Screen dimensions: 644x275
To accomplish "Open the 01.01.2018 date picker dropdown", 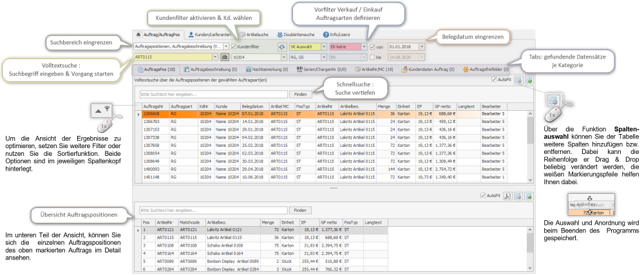I will [x=422, y=47].
